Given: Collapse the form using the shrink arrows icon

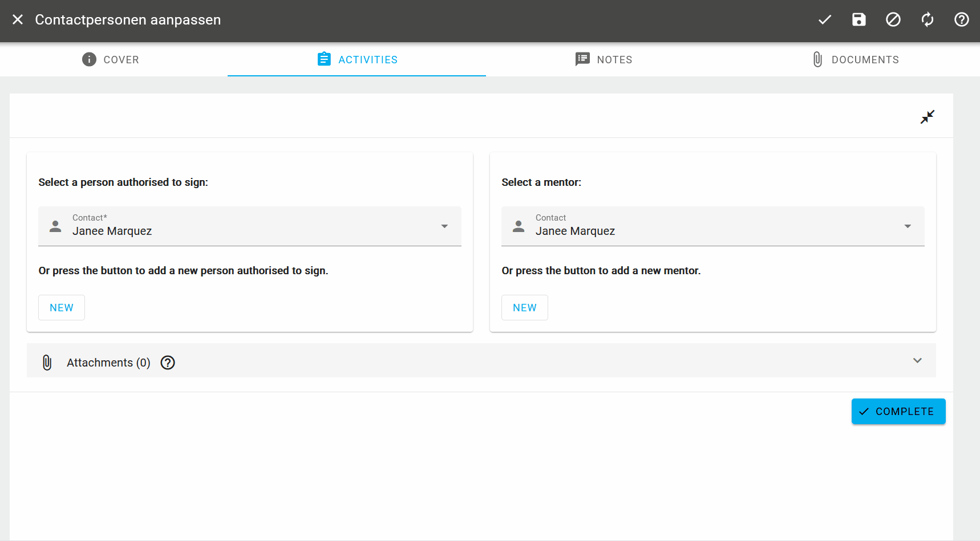Looking at the screenshot, I should click(x=927, y=116).
